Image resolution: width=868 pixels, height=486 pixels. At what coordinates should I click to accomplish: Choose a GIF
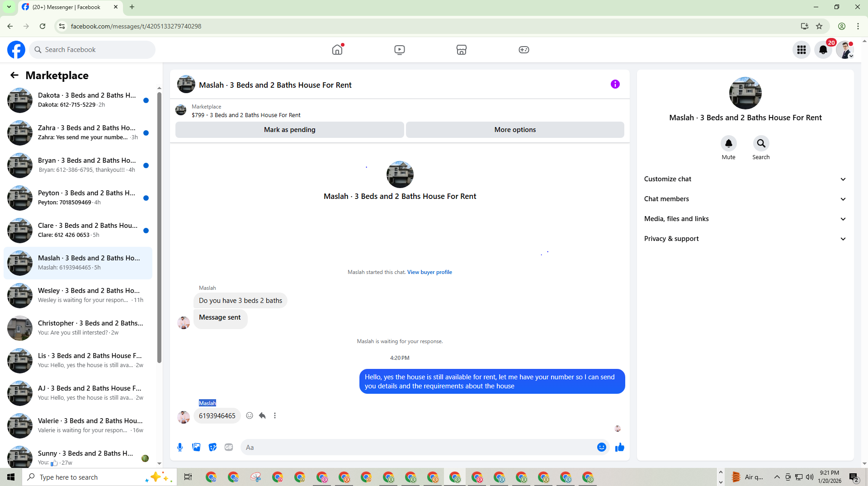pyautogui.click(x=229, y=447)
